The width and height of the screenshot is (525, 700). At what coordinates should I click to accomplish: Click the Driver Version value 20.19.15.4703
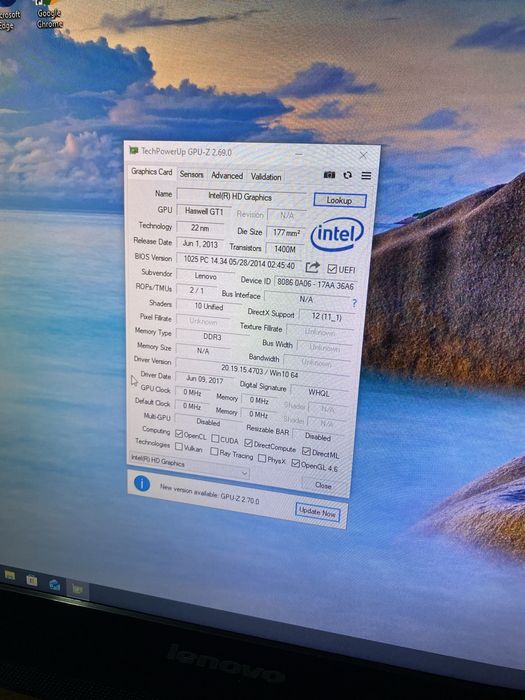tap(260, 372)
